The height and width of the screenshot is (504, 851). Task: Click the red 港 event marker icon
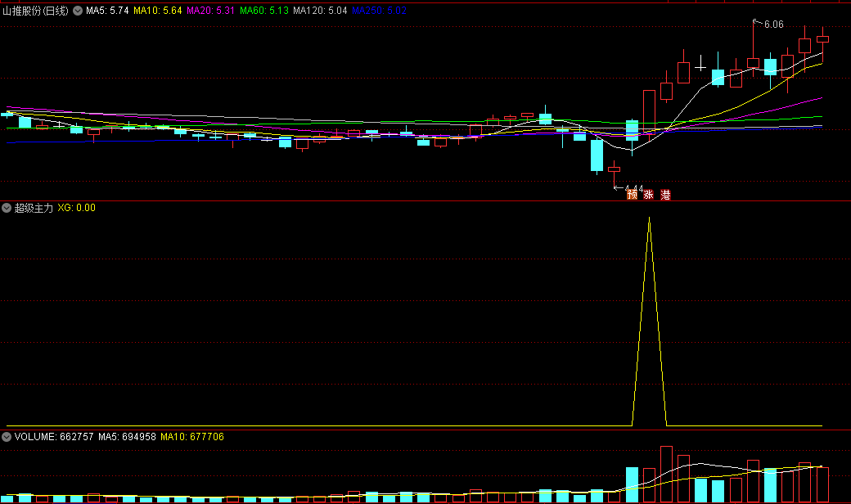click(665, 195)
